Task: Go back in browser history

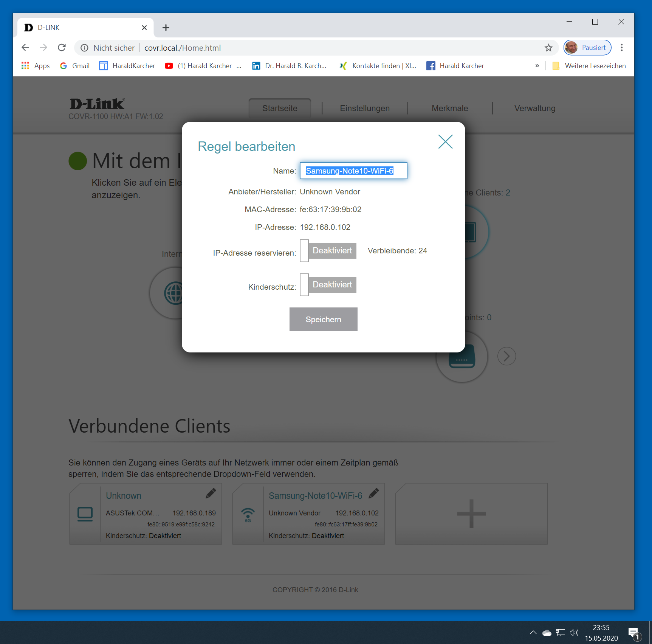Action: pos(25,48)
